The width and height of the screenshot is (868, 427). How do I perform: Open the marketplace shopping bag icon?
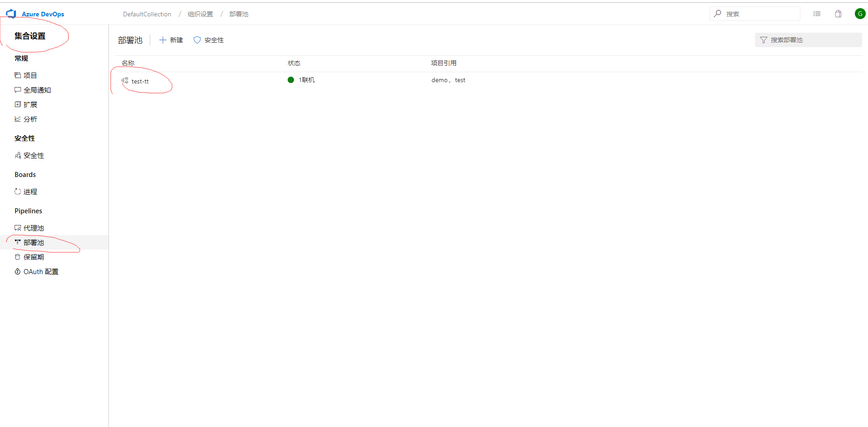tap(838, 14)
